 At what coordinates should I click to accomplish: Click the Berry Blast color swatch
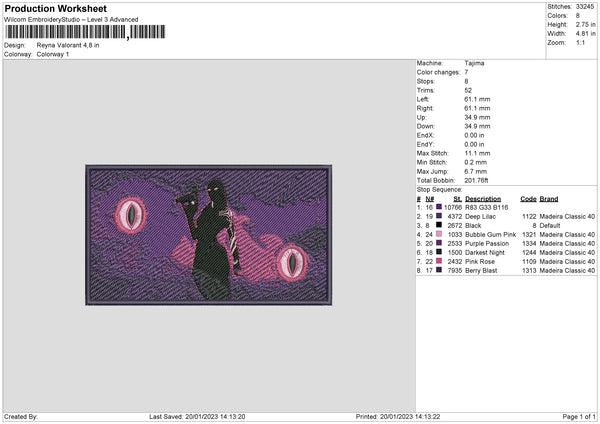(x=439, y=270)
